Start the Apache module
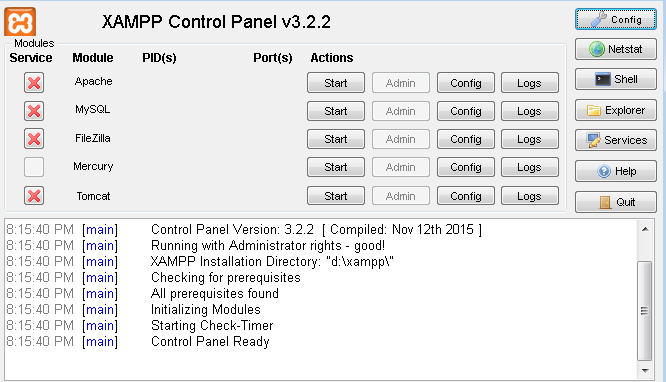 click(336, 83)
